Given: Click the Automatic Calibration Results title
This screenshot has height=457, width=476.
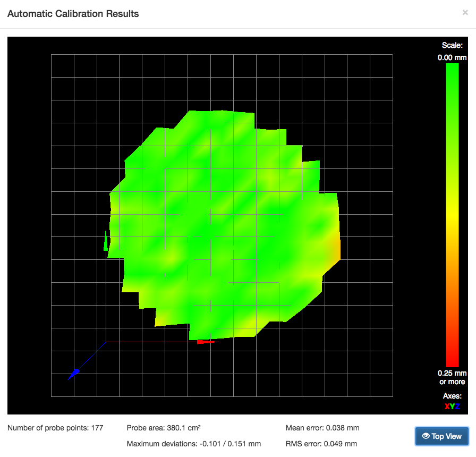Looking at the screenshot, I should tap(73, 14).
